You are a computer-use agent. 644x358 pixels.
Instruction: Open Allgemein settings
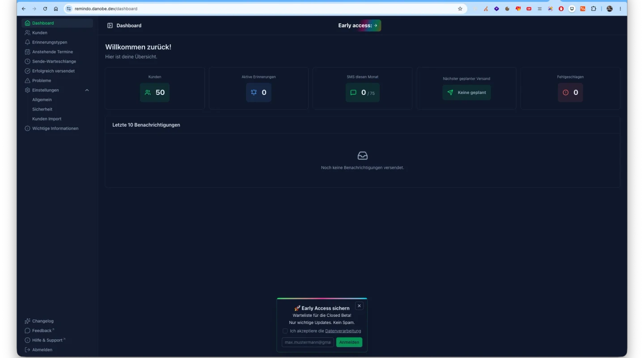point(42,100)
